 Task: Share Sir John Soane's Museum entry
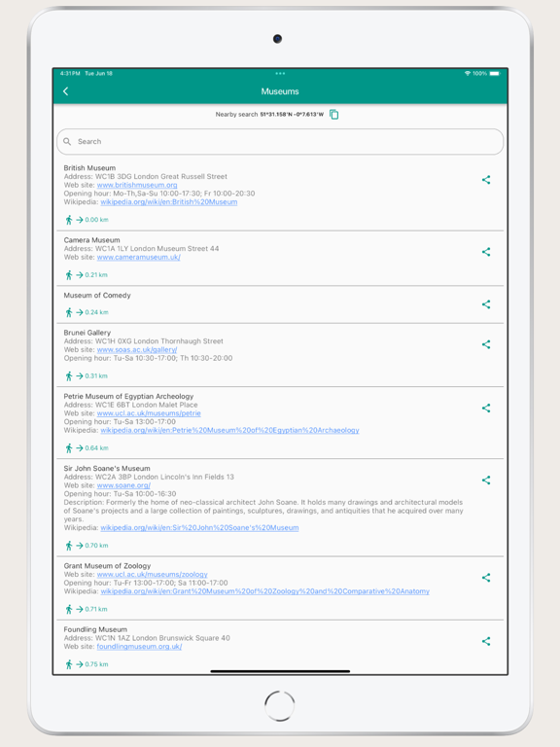click(486, 480)
